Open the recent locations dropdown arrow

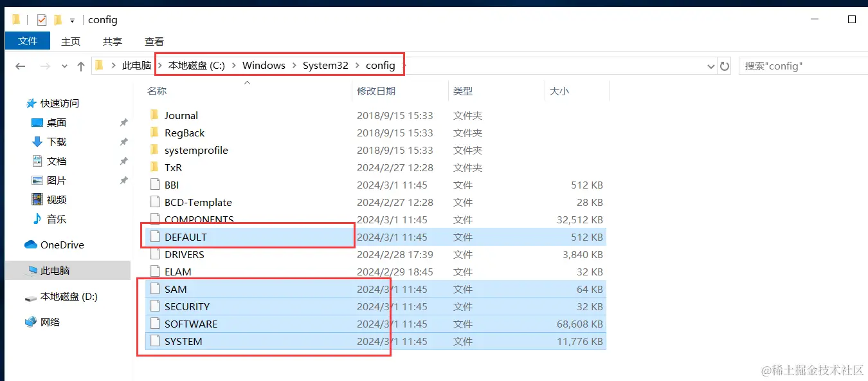64,66
